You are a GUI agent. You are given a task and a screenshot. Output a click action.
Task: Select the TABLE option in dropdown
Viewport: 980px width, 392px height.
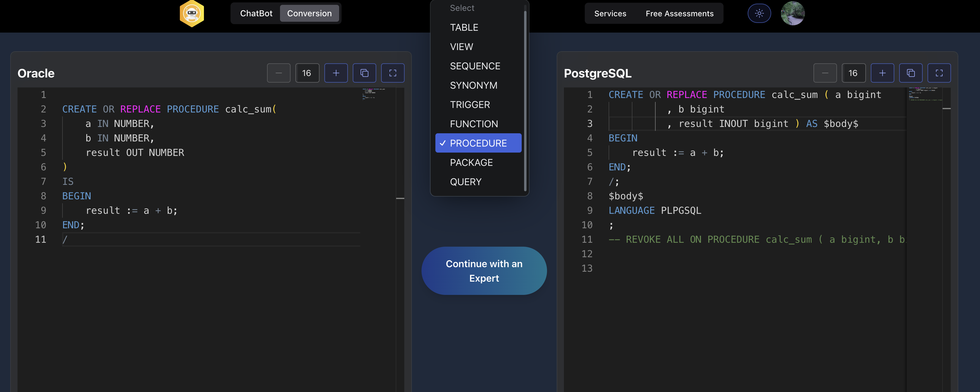tap(464, 27)
